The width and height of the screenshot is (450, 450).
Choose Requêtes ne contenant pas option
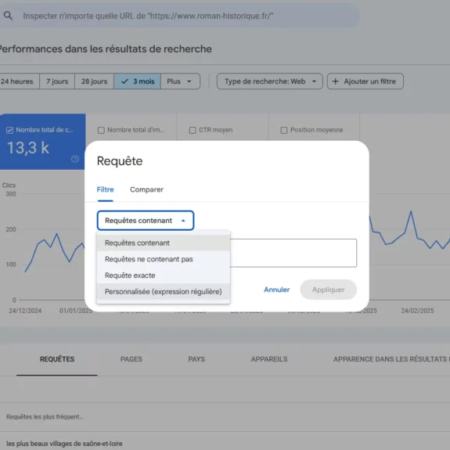click(x=163, y=259)
